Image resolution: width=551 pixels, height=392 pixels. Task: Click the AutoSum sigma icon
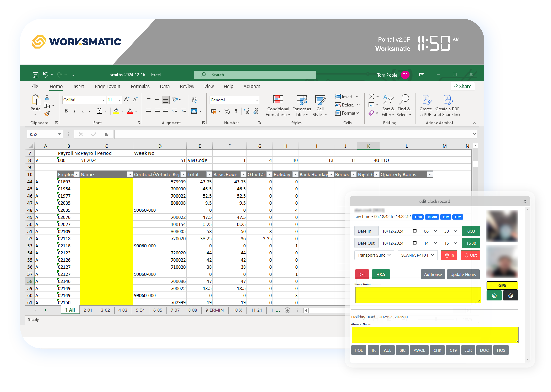(371, 97)
